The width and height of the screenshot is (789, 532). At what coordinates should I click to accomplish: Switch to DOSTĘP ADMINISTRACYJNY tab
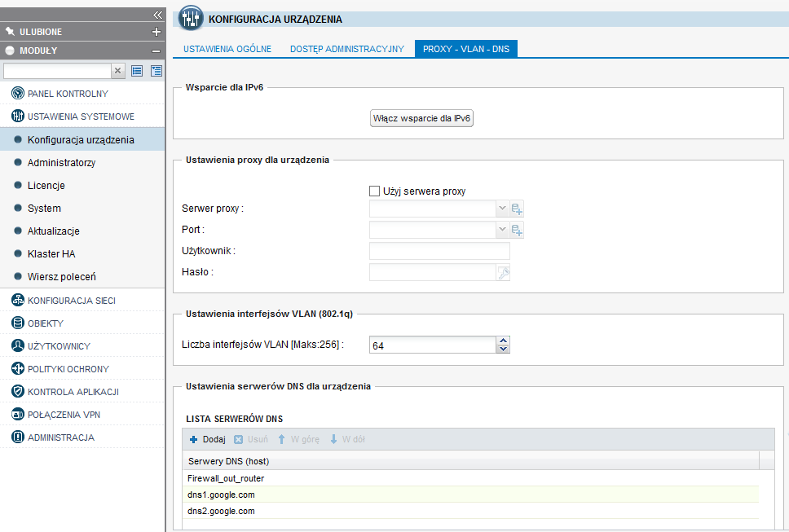tap(346, 49)
